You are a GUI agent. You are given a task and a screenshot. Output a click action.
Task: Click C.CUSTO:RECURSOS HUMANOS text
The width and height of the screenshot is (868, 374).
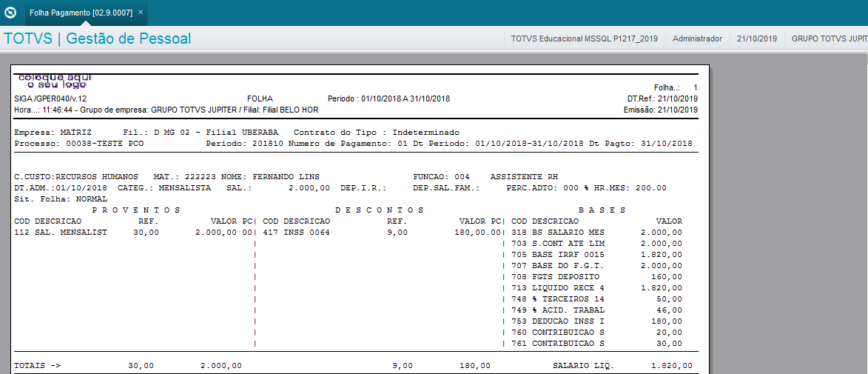pos(75,176)
